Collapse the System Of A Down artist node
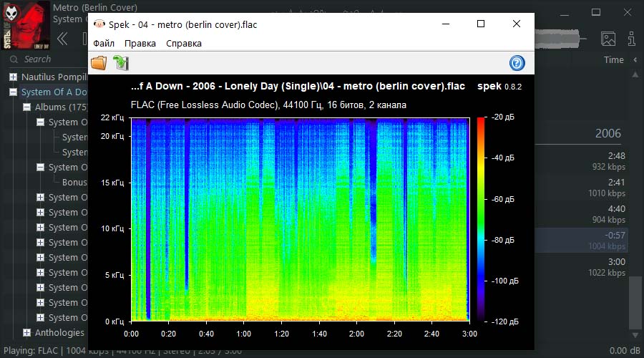 point(13,92)
